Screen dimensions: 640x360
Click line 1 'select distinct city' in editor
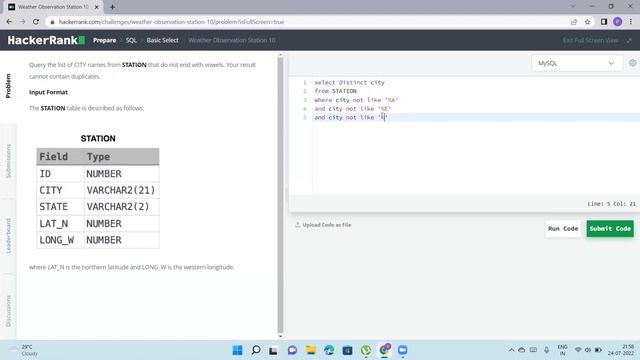pos(349,82)
